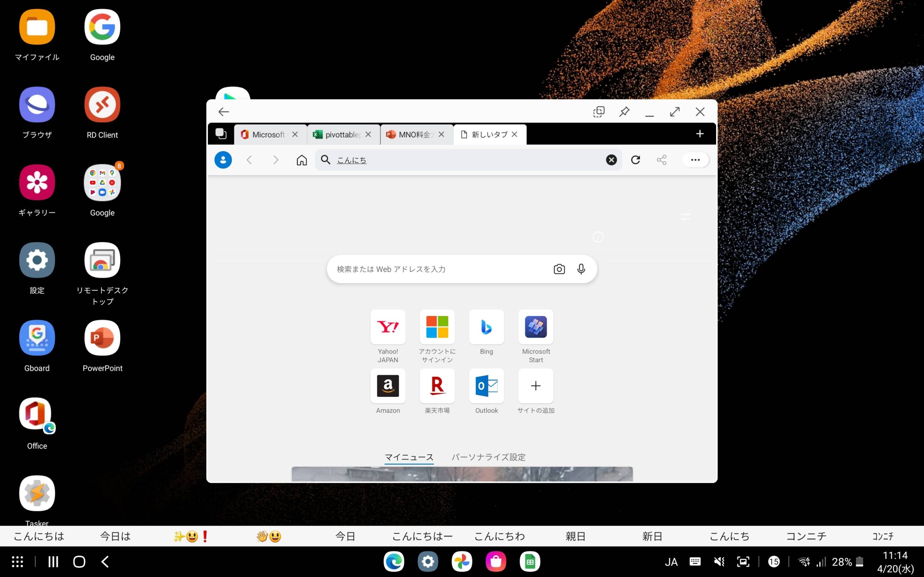Open the Edge home page

click(302, 160)
